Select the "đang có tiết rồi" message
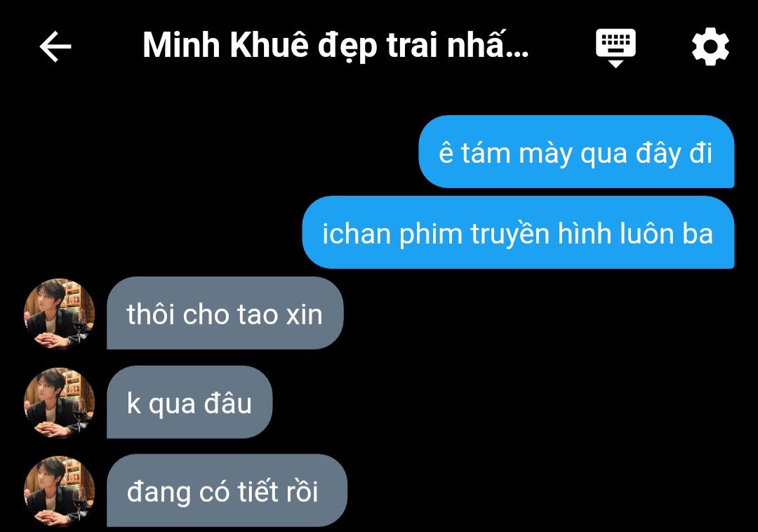Screen dimensions: 758x532 227,491
